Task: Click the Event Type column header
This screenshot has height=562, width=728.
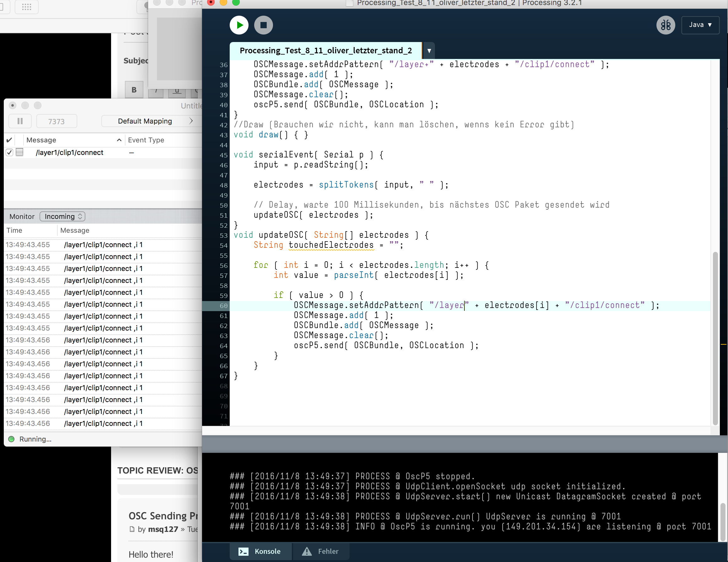Action: pos(146,140)
